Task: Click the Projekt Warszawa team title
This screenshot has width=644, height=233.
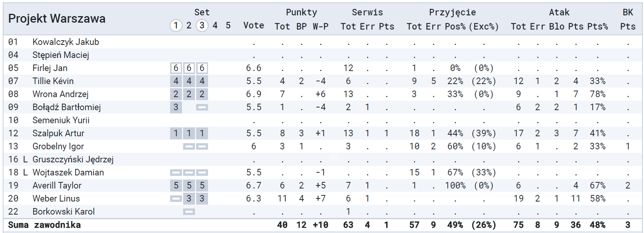Action: (57, 18)
